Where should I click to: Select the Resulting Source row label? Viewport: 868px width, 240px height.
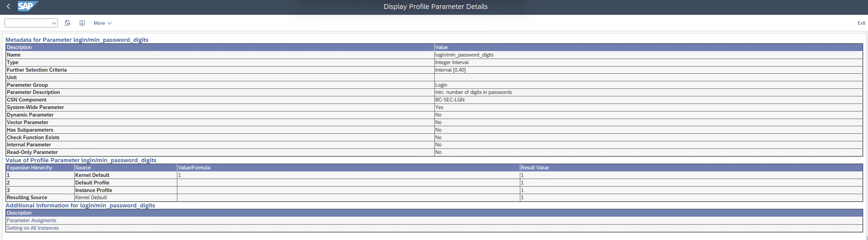[x=27, y=197]
